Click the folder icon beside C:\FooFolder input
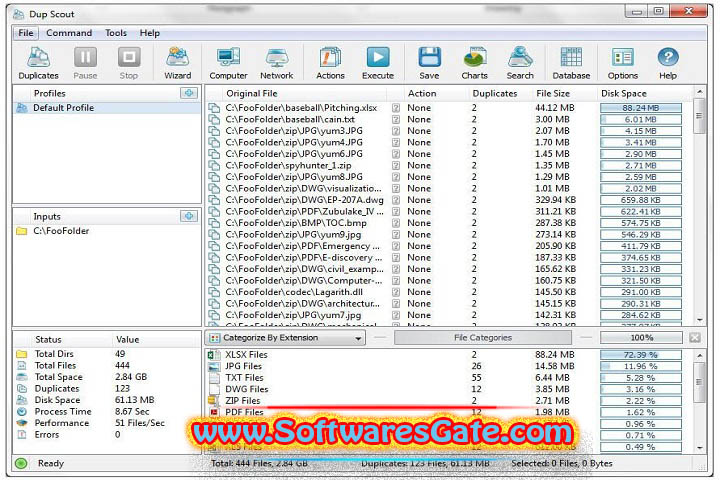Image resolution: width=720 pixels, height=480 pixels. tap(22, 231)
